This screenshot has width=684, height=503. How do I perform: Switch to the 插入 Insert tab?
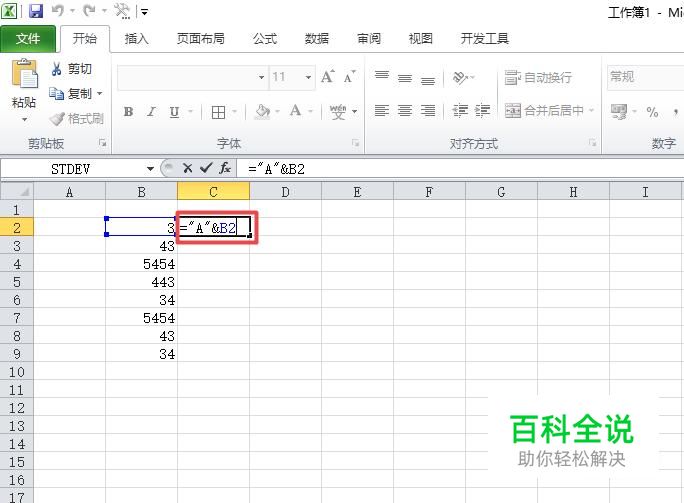click(x=137, y=39)
